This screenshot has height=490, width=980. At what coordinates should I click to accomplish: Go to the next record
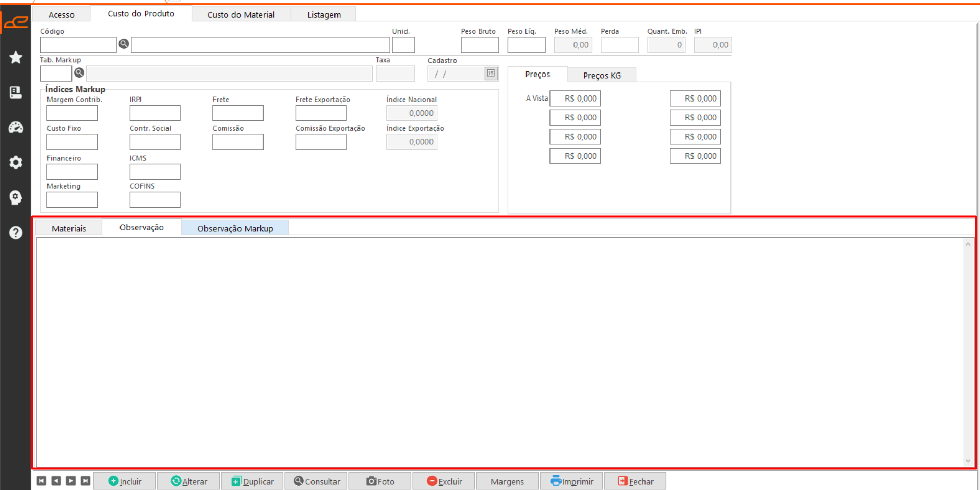(x=71, y=481)
